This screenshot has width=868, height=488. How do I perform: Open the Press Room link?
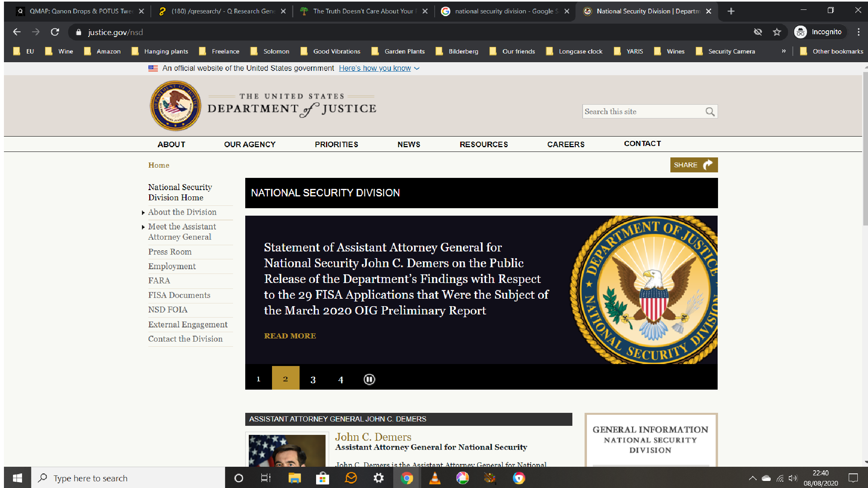[170, 252]
